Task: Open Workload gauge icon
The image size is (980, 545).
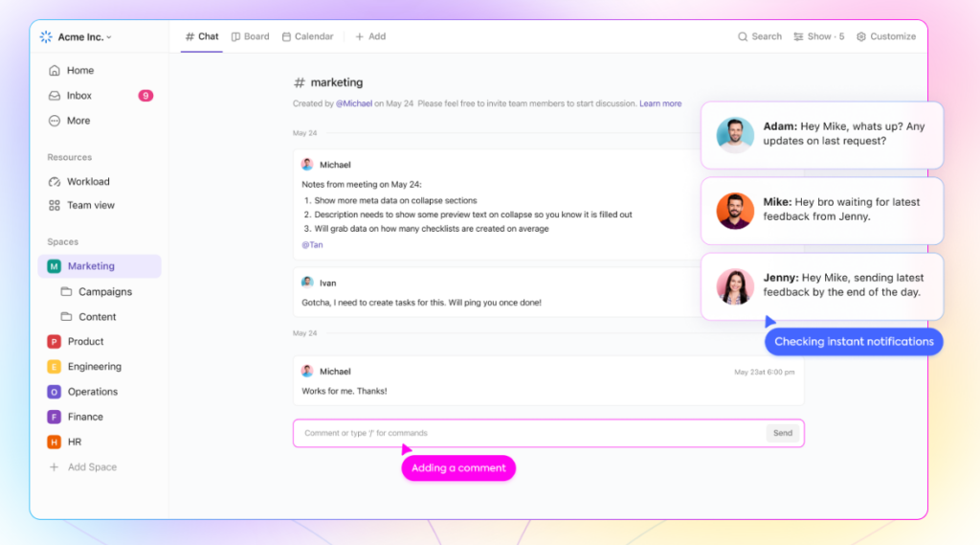Action: 55,181
